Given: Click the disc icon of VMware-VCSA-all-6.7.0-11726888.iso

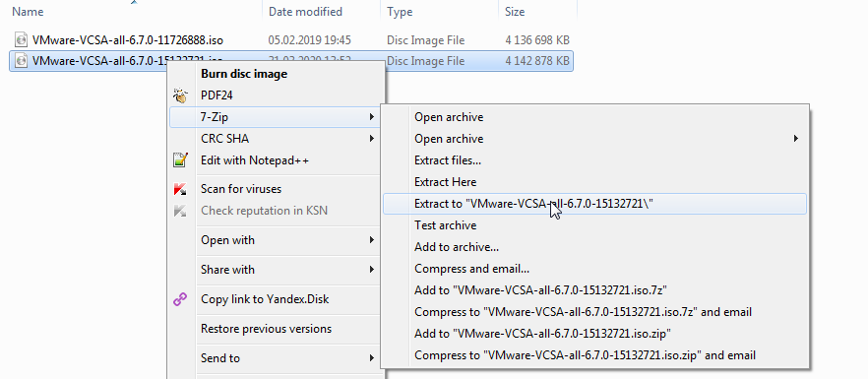Looking at the screenshot, I should tap(21, 40).
